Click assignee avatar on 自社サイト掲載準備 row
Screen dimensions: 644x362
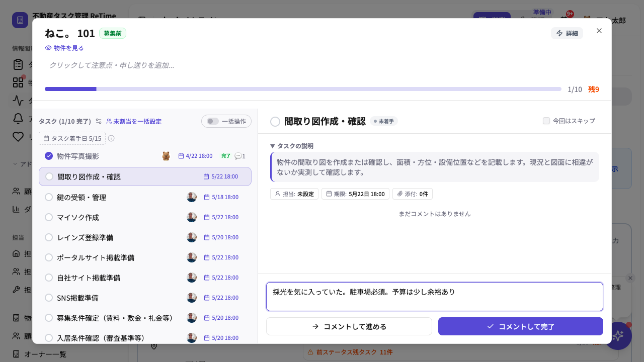pyautogui.click(x=192, y=278)
